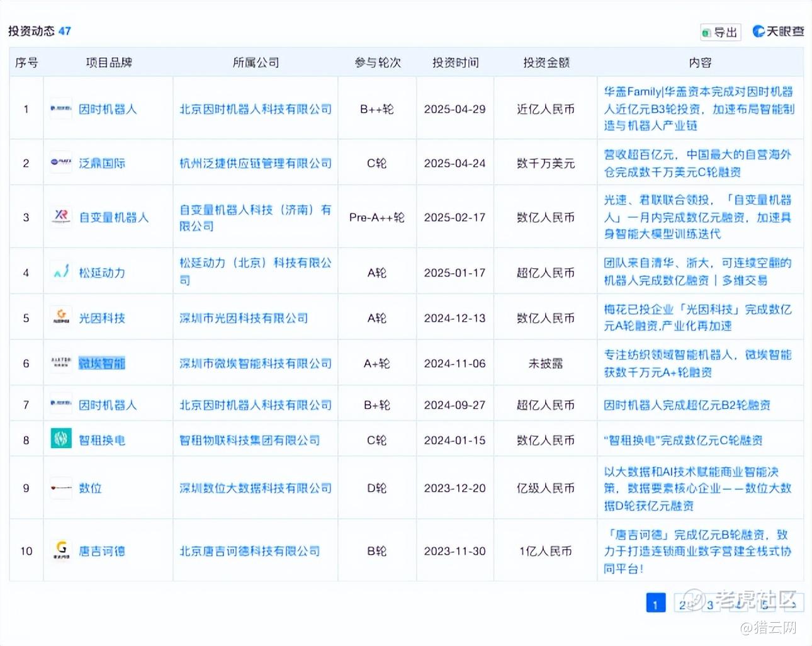
Task: Open the 松延动力 brand link
Action: (102, 273)
